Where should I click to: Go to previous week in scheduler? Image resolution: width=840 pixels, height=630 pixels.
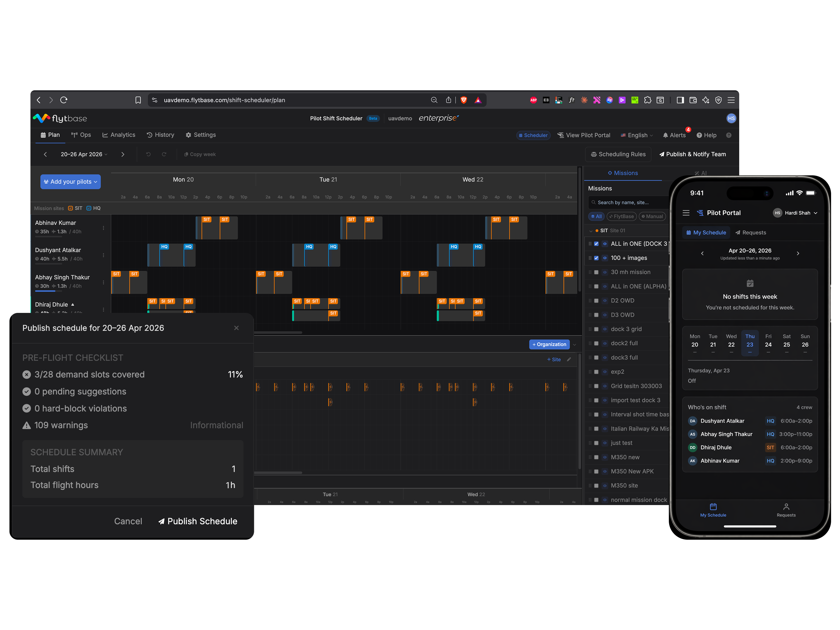pos(45,154)
